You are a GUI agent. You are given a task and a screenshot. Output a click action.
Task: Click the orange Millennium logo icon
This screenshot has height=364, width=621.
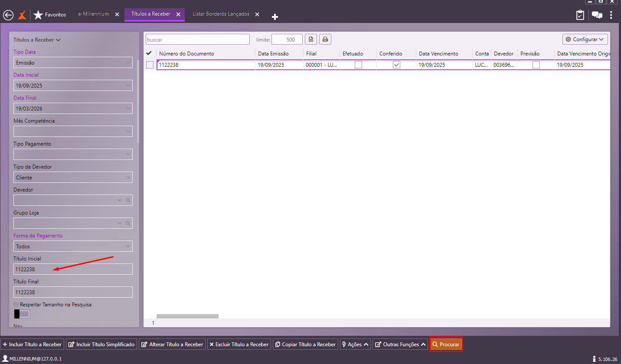pyautogui.click(x=22, y=15)
